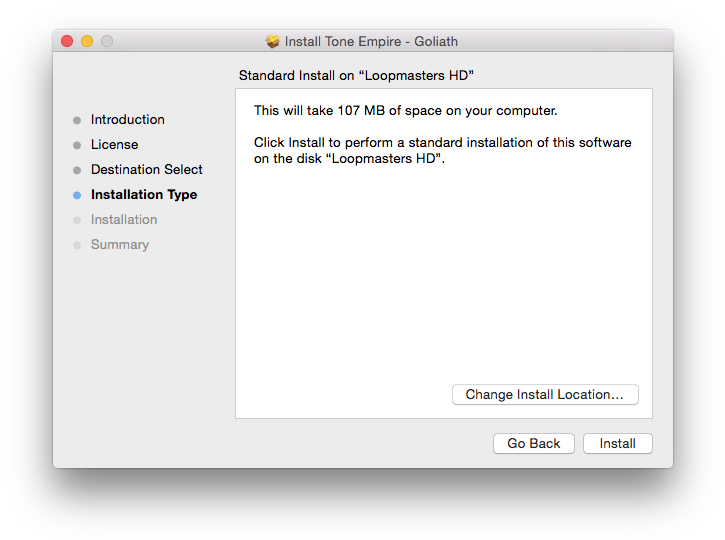Click the package icon in title bar

pyautogui.click(x=272, y=41)
